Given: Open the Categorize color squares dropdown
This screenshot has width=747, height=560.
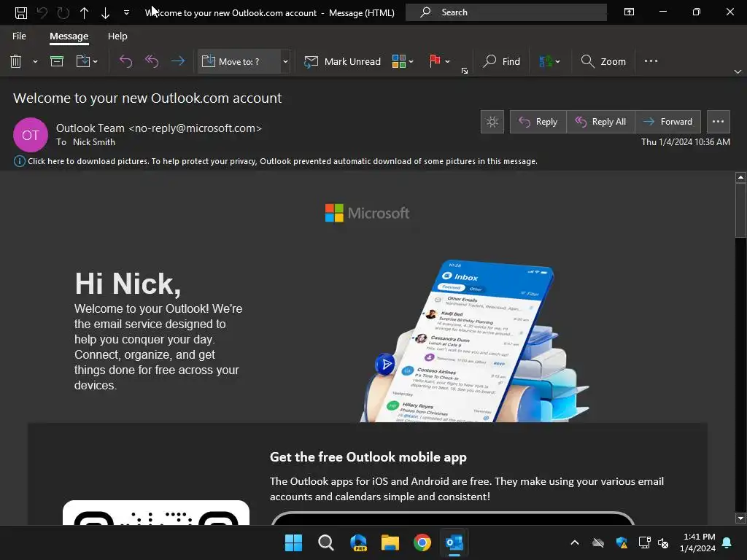Looking at the screenshot, I should [x=403, y=61].
